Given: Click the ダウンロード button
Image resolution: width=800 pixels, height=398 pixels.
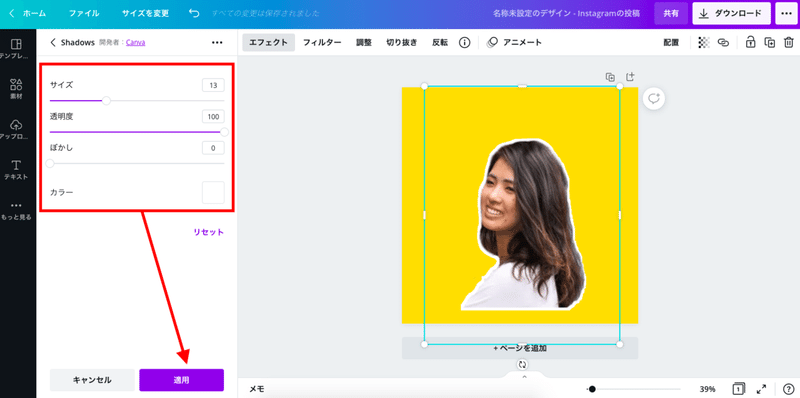Looking at the screenshot, I should (x=731, y=14).
